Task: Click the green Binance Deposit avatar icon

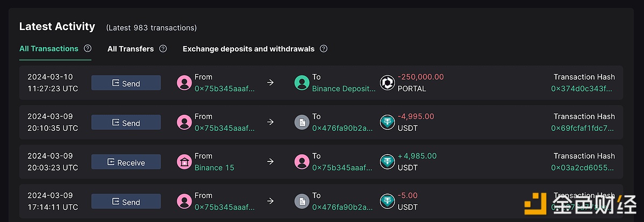Action: [x=302, y=83]
